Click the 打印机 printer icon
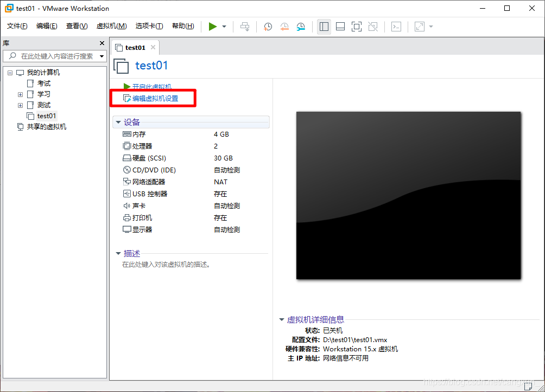 click(127, 218)
